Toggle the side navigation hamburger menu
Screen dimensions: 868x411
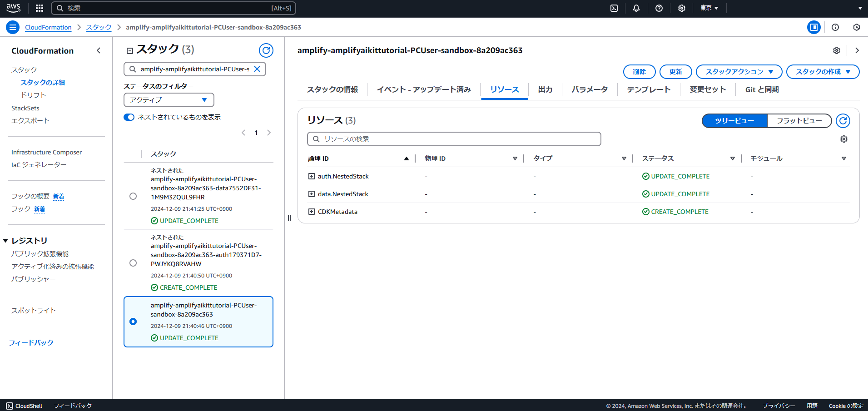pyautogui.click(x=13, y=27)
